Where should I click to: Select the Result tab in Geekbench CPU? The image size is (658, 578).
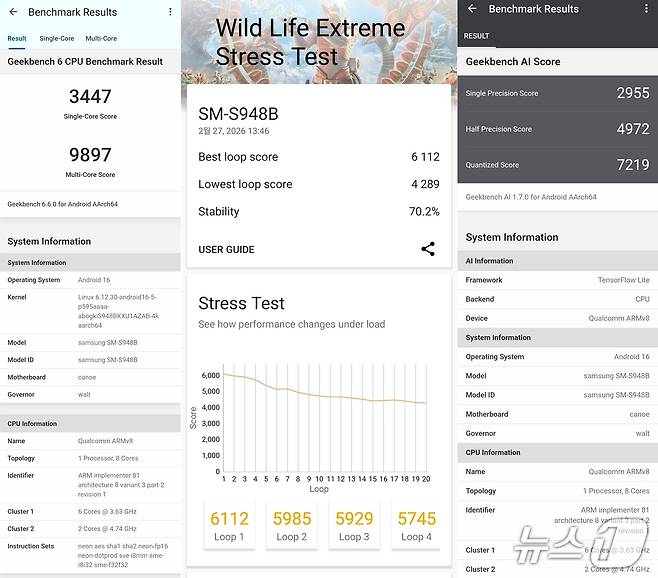click(x=17, y=39)
